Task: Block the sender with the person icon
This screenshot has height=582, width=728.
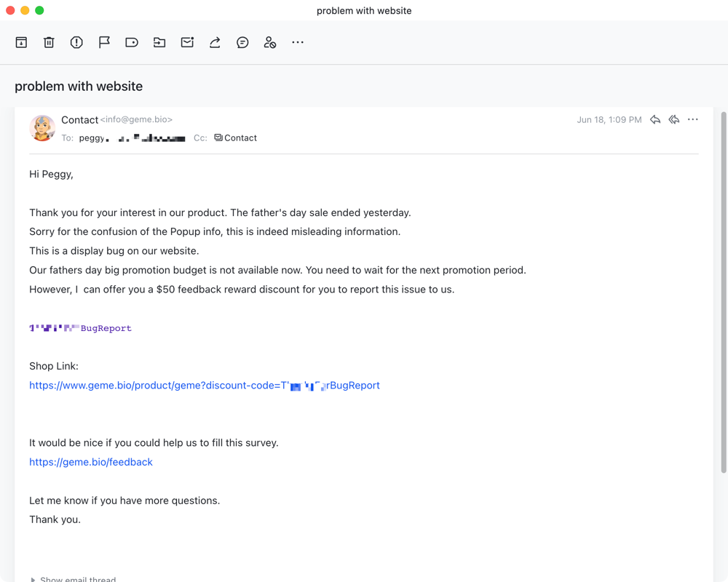Action: click(x=270, y=42)
